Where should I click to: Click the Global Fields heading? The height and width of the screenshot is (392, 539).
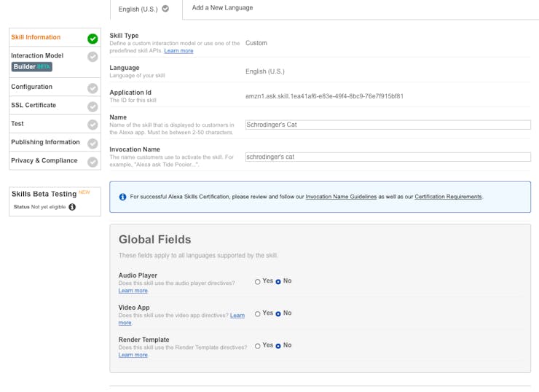(x=154, y=239)
